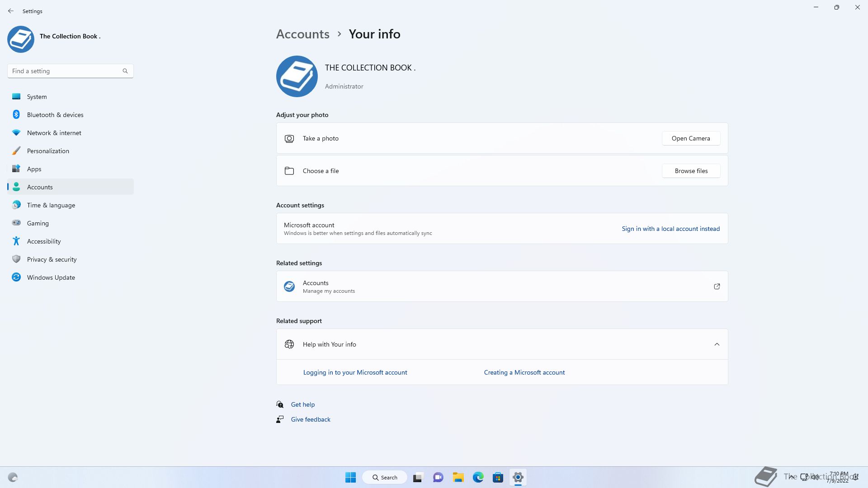Click The Collection Book name in sidebar

[70, 36]
